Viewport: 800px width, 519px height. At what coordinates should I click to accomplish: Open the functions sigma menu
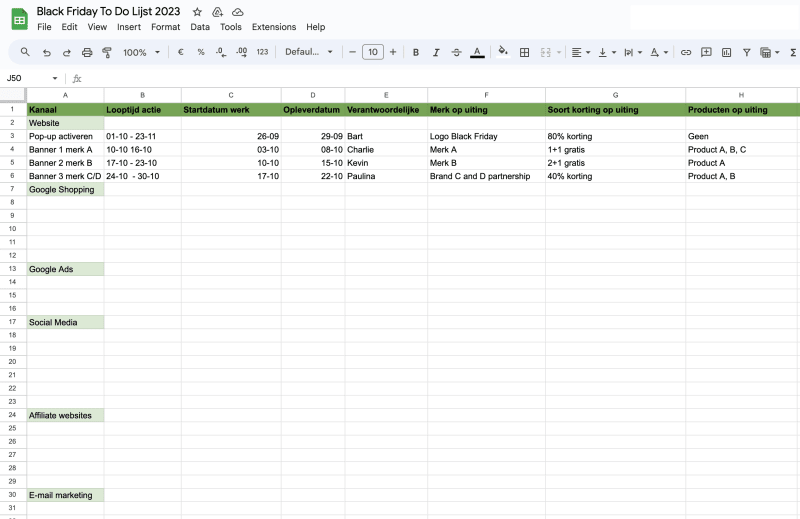click(793, 52)
